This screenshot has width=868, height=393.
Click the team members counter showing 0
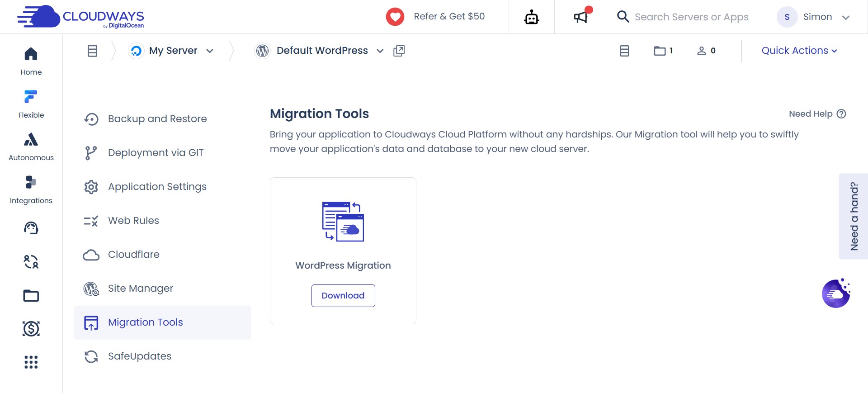click(x=706, y=51)
